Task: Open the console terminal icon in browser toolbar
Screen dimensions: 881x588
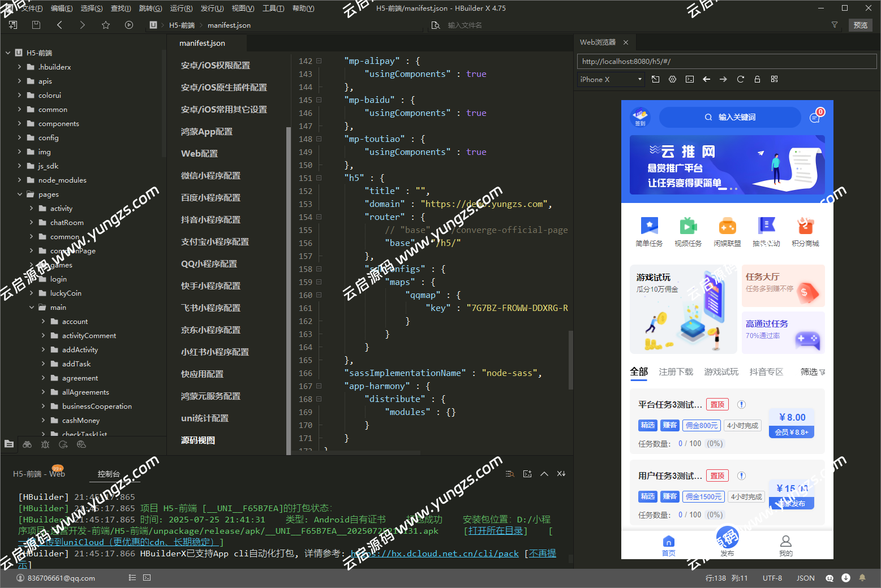Action: (x=689, y=79)
